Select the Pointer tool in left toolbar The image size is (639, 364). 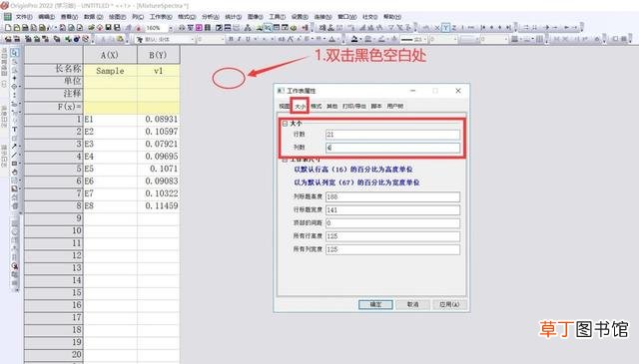tap(14, 53)
